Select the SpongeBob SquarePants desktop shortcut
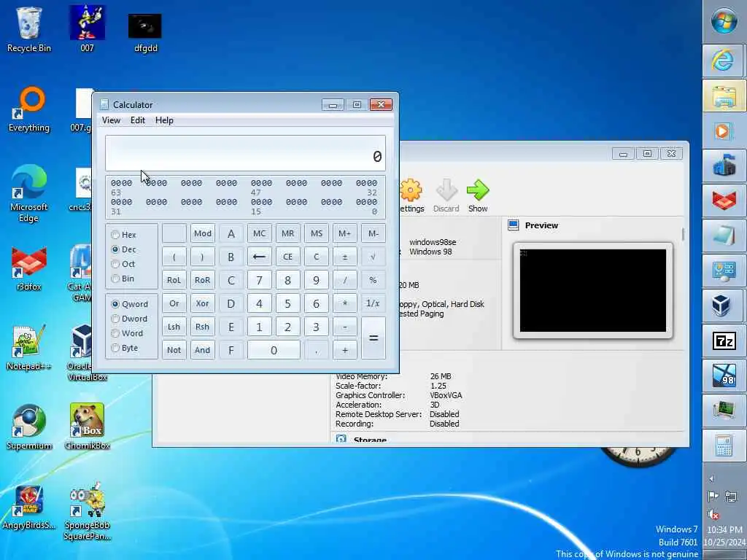 click(88, 513)
